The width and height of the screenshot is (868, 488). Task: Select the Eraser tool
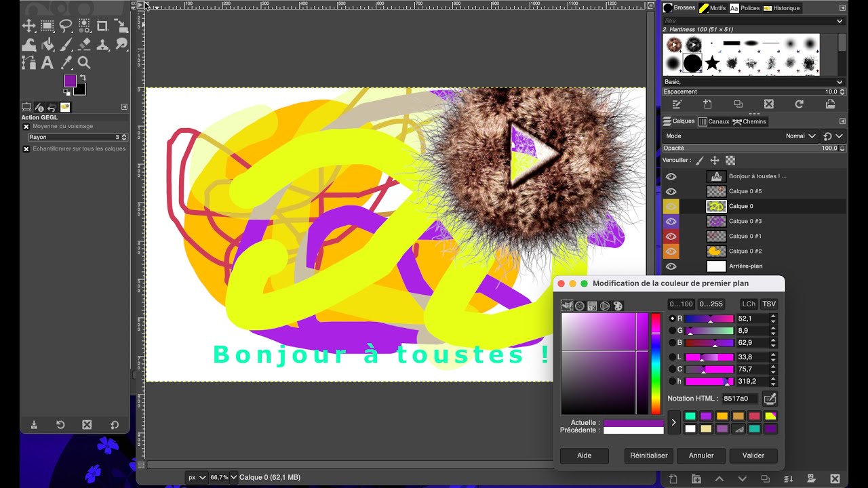click(x=84, y=45)
